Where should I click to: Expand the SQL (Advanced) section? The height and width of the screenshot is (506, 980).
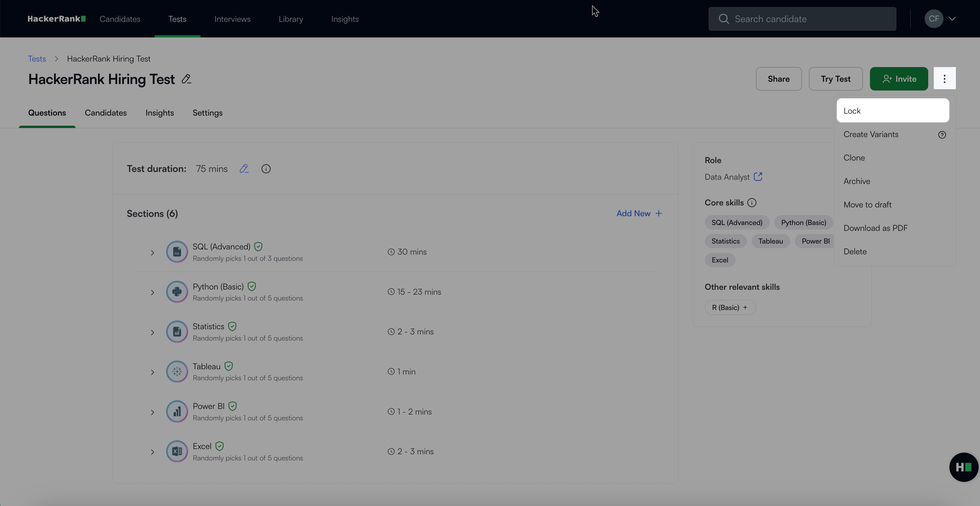tap(152, 253)
